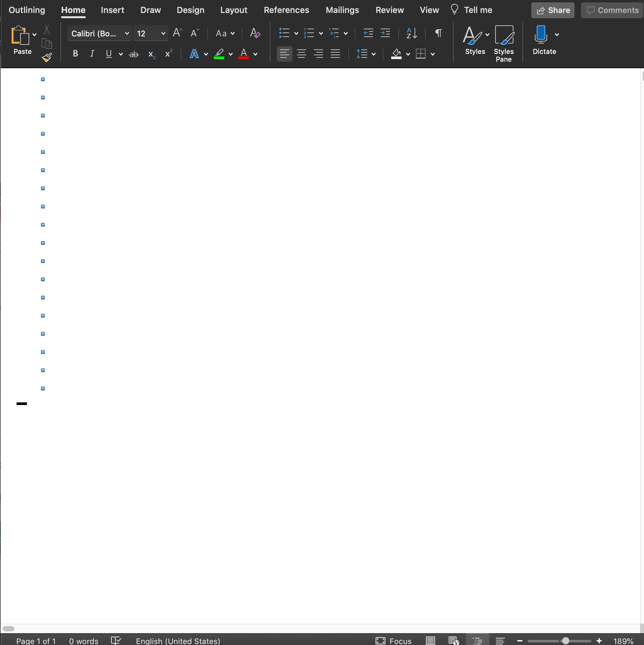
Task: Enable center text alignment
Action: (x=301, y=53)
